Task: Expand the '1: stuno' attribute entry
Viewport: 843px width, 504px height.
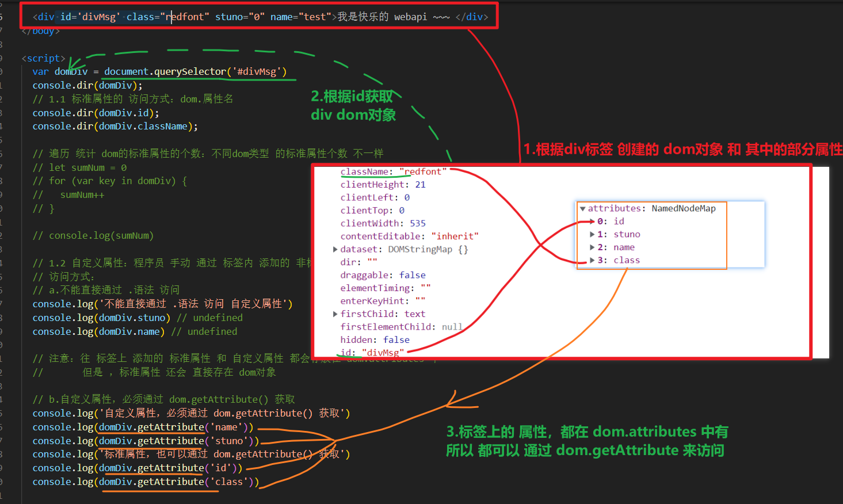Action: coord(593,234)
